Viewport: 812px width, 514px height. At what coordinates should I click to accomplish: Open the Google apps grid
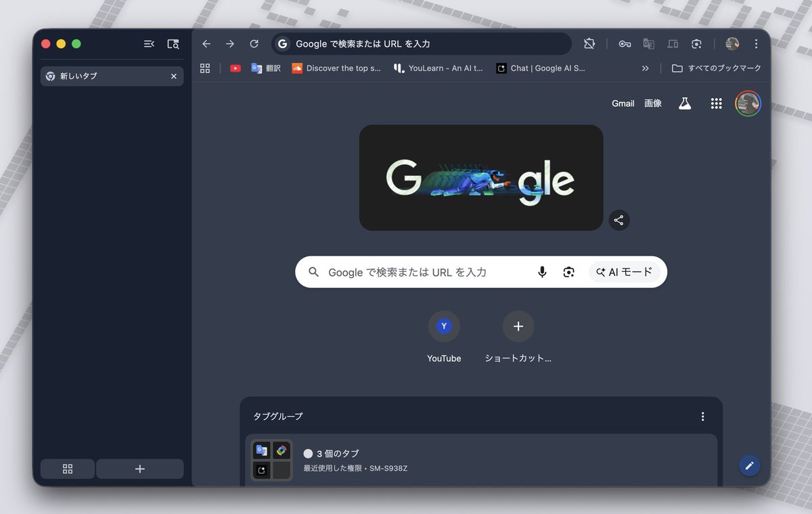tap(716, 103)
